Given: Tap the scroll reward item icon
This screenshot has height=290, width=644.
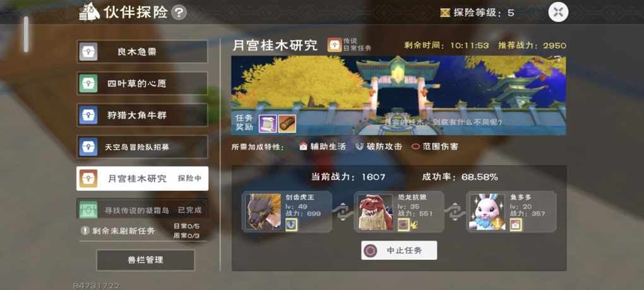Looking at the screenshot, I should (267, 123).
